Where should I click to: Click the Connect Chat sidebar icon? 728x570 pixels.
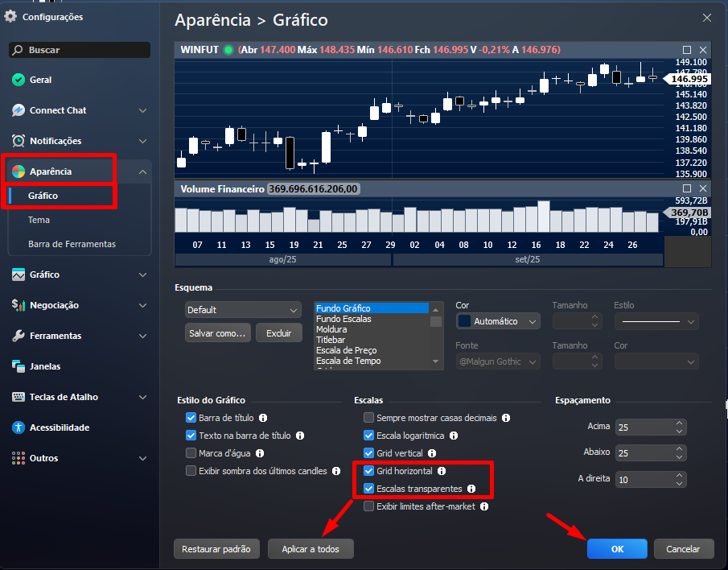[x=19, y=110]
